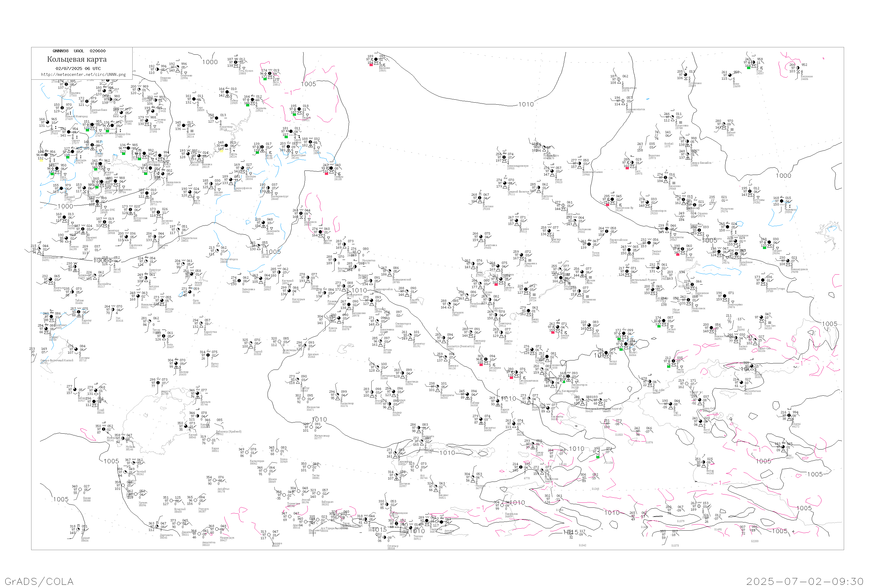Click the Шадринск station circle symbol

[301, 214]
